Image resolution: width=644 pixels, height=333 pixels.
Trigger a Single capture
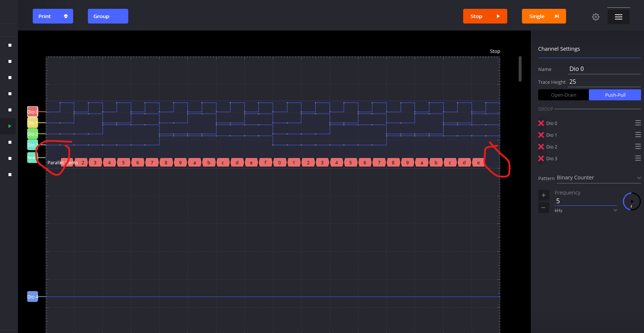pos(544,16)
